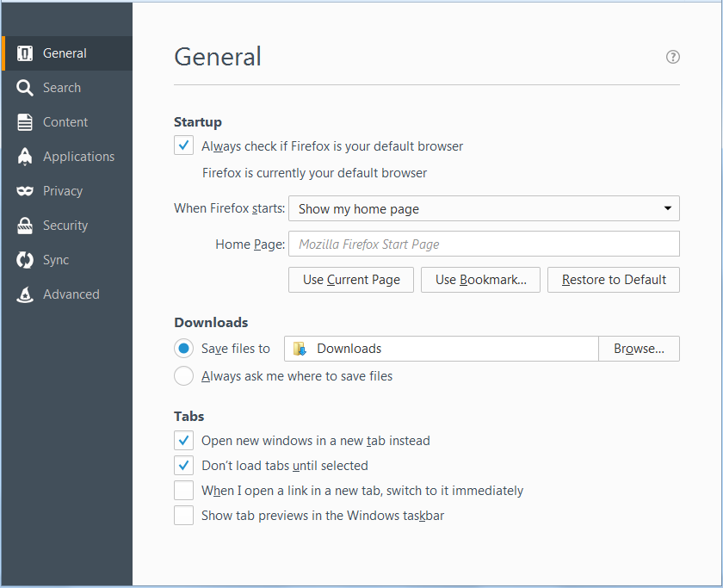Click the Startup section heading
Screen dimensions: 723x588
point(198,122)
